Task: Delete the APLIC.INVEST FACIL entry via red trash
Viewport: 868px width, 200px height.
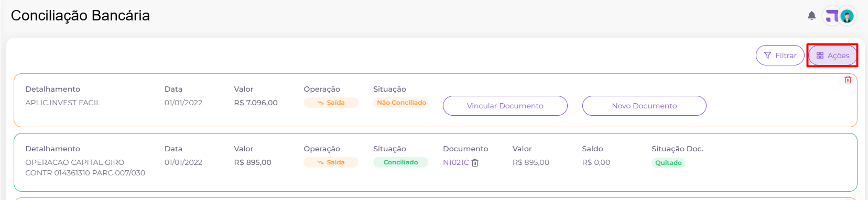Action: 848,80
